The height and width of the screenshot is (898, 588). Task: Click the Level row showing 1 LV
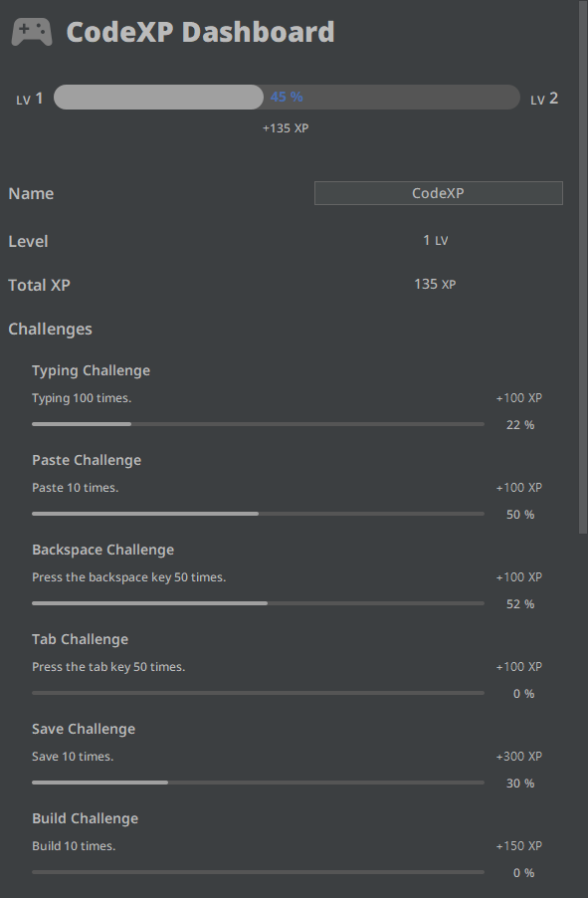pyautogui.click(x=435, y=240)
